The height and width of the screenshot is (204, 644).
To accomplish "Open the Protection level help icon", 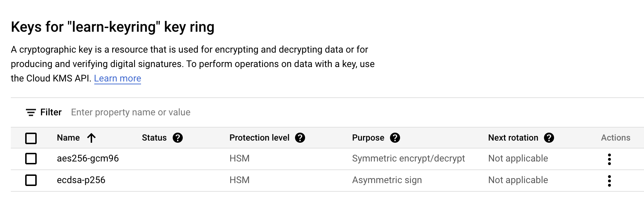I will tap(300, 138).
